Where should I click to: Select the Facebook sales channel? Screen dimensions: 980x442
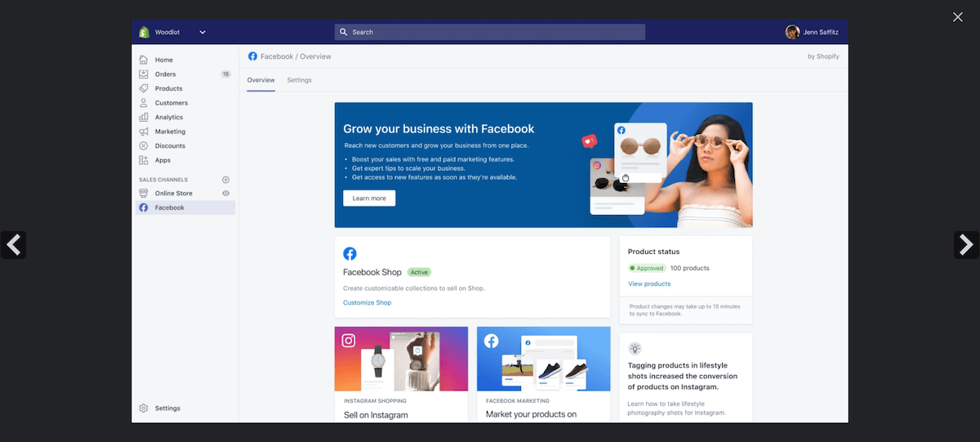coord(185,208)
